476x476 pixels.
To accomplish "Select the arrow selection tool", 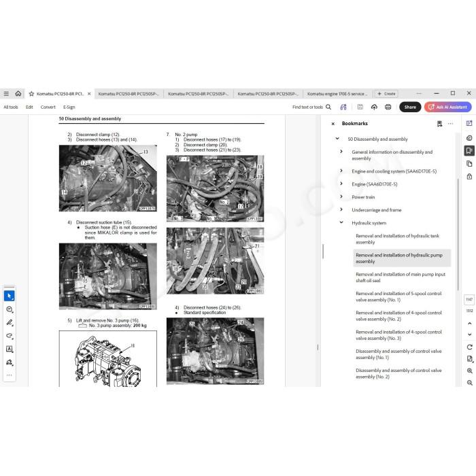I will click(x=9, y=296).
